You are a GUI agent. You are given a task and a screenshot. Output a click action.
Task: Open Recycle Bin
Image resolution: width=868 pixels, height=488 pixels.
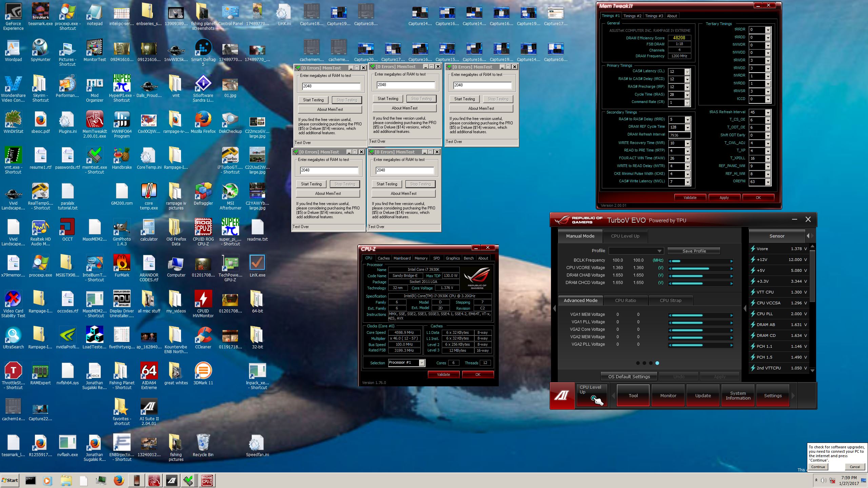tap(203, 445)
